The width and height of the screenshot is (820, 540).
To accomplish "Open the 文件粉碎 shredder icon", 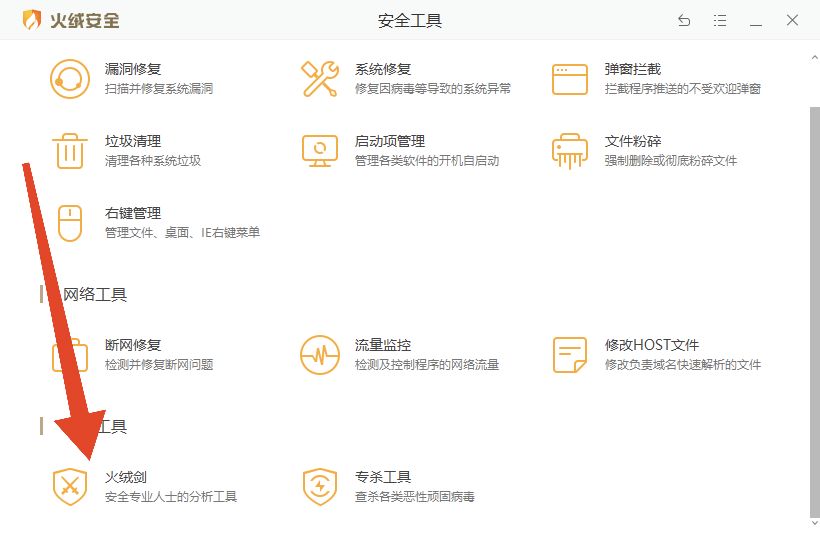I will [570, 151].
